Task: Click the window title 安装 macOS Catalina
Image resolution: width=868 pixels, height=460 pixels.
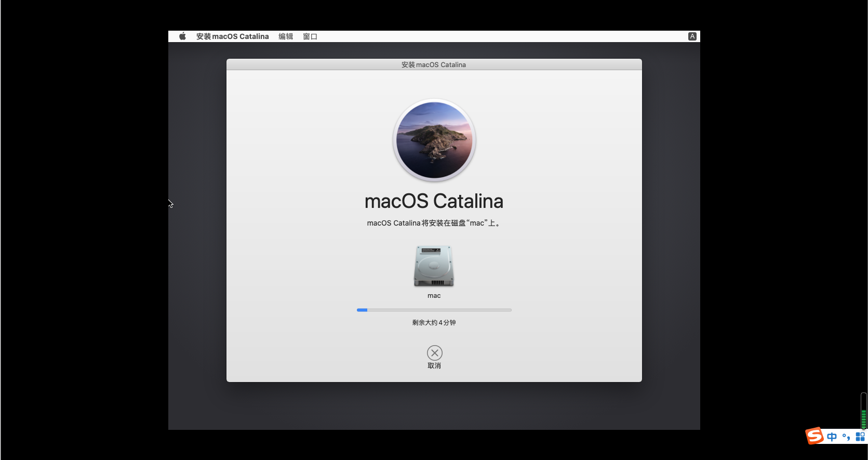Action: point(434,64)
